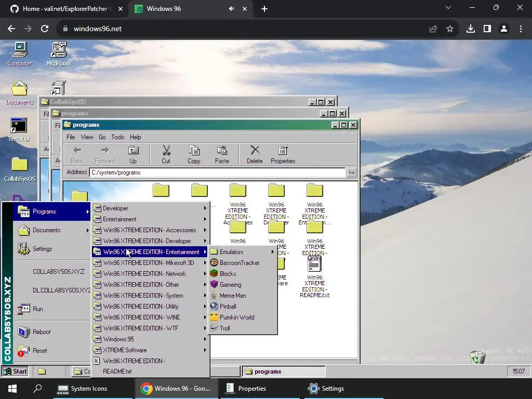
Task: Open Meme Man entry
Action: [x=243, y=295]
